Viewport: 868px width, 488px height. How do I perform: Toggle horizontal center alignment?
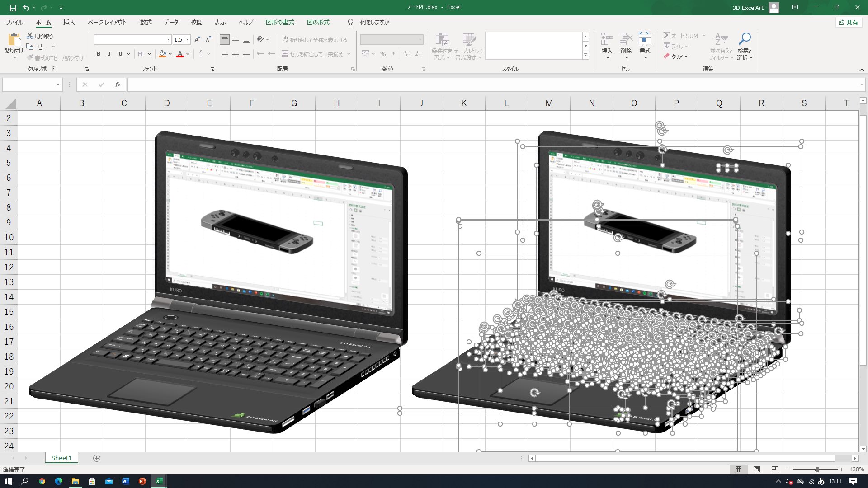(x=236, y=54)
